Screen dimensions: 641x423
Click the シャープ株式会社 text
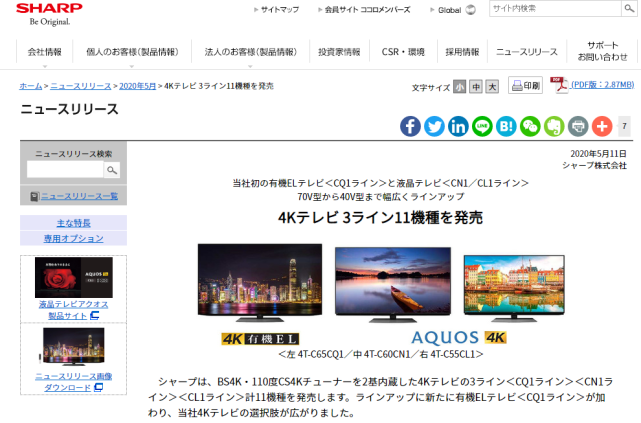point(594,166)
